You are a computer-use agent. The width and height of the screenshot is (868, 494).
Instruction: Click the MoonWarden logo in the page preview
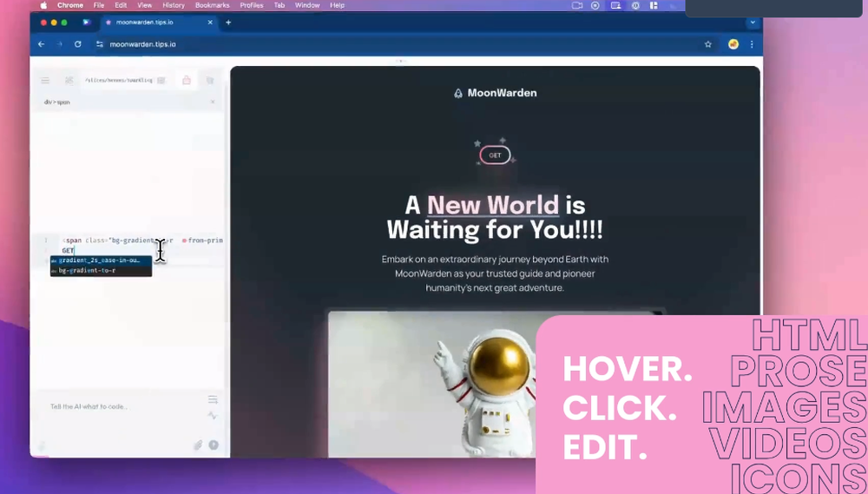(496, 93)
